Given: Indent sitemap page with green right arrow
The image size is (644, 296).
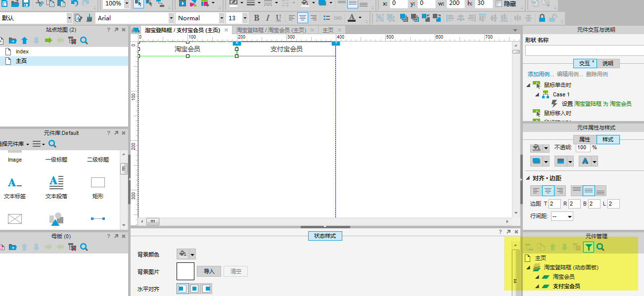Looking at the screenshot, I should [x=48, y=41].
